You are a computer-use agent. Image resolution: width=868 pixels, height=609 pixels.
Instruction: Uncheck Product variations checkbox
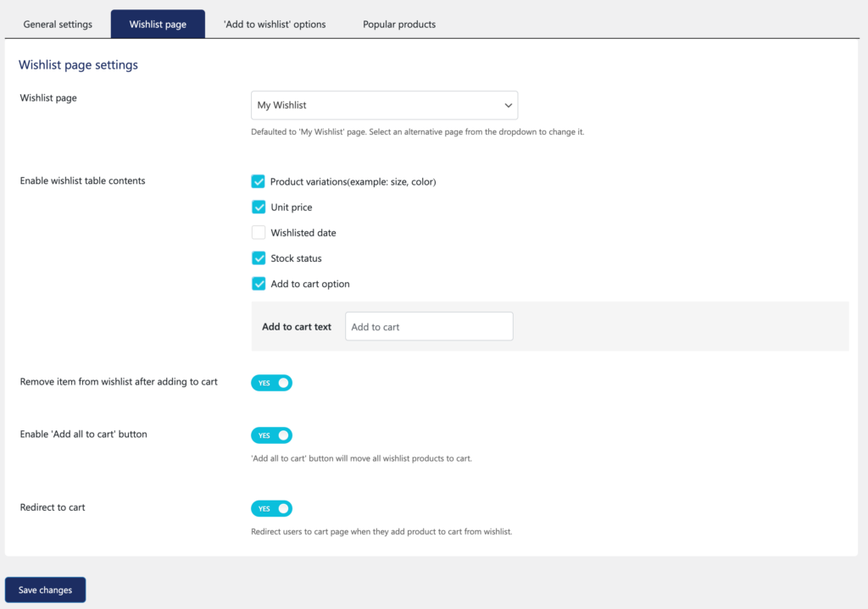click(x=258, y=181)
